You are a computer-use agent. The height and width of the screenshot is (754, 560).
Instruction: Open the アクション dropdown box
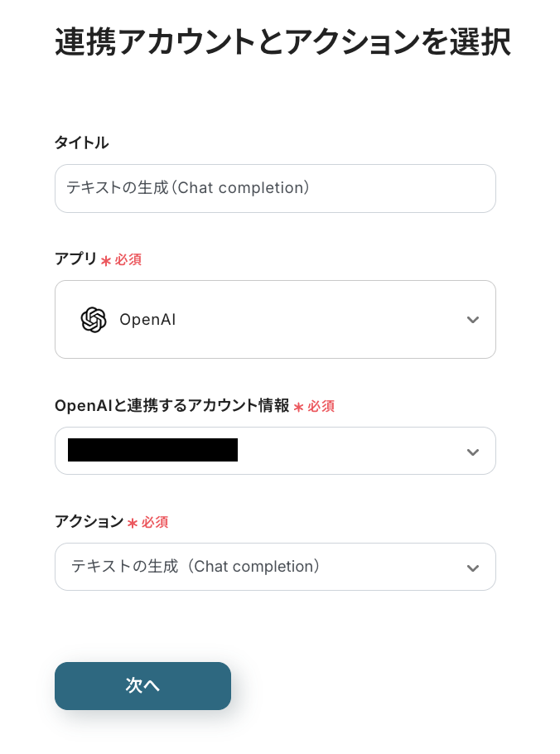[x=275, y=567]
